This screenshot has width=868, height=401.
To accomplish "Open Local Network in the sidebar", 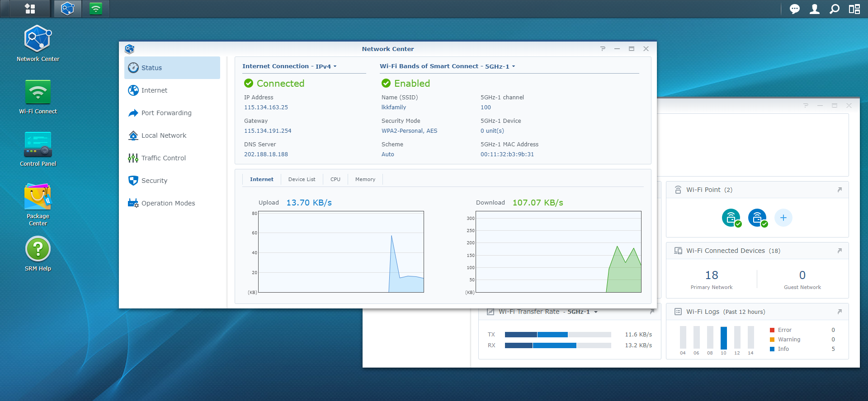I will pos(172,135).
